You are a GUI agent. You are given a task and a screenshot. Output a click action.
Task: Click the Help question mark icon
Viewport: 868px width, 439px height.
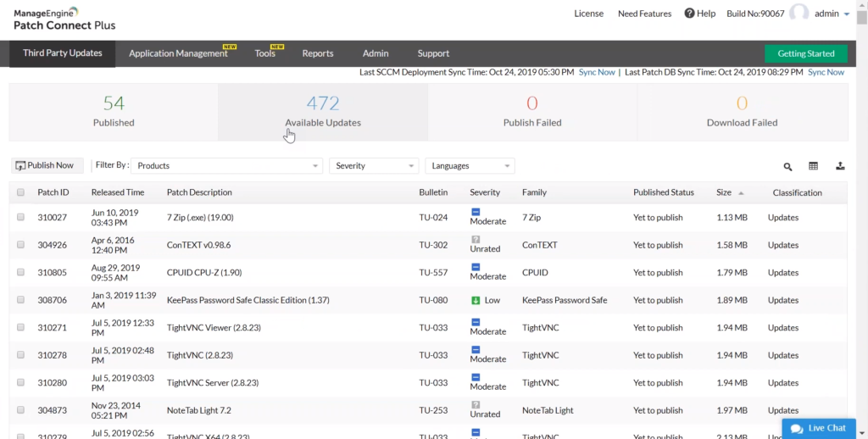tap(689, 14)
